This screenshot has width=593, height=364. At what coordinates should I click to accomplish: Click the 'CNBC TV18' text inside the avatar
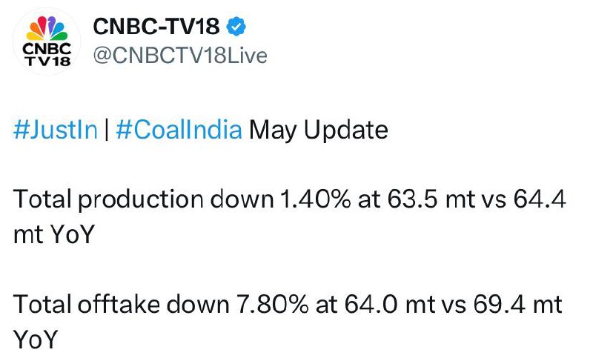click(x=47, y=54)
